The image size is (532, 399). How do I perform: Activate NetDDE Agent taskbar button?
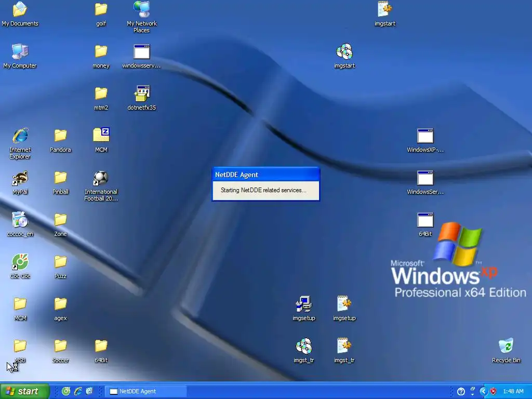[146, 391]
